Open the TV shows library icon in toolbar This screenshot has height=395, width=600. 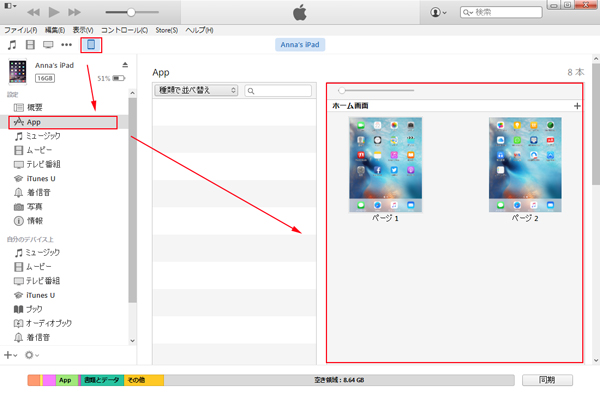tap(48, 45)
